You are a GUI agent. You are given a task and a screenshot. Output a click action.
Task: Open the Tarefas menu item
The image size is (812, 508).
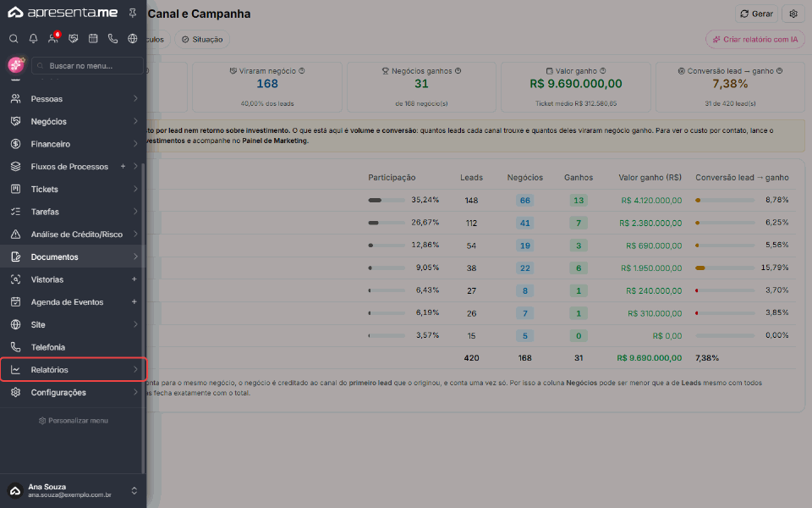73,212
